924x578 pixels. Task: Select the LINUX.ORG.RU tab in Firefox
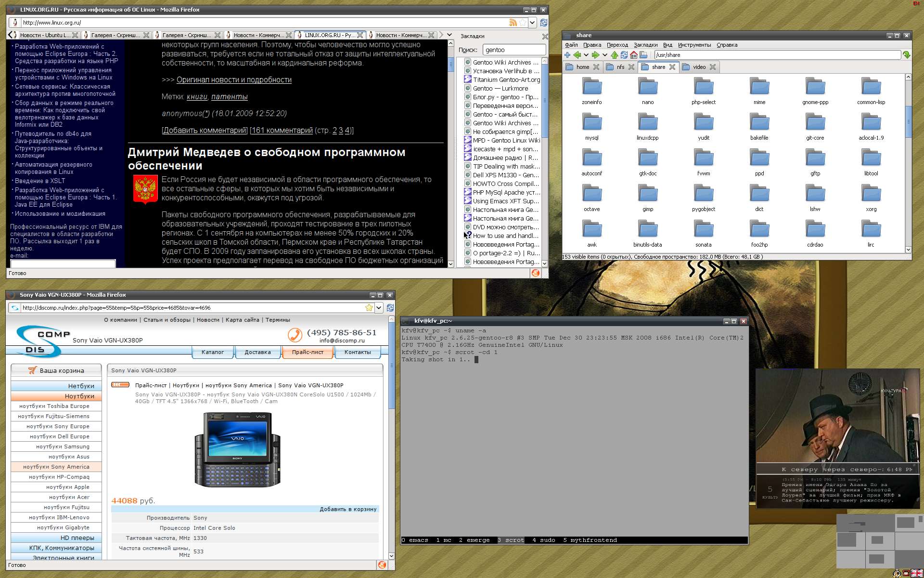click(x=330, y=35)
